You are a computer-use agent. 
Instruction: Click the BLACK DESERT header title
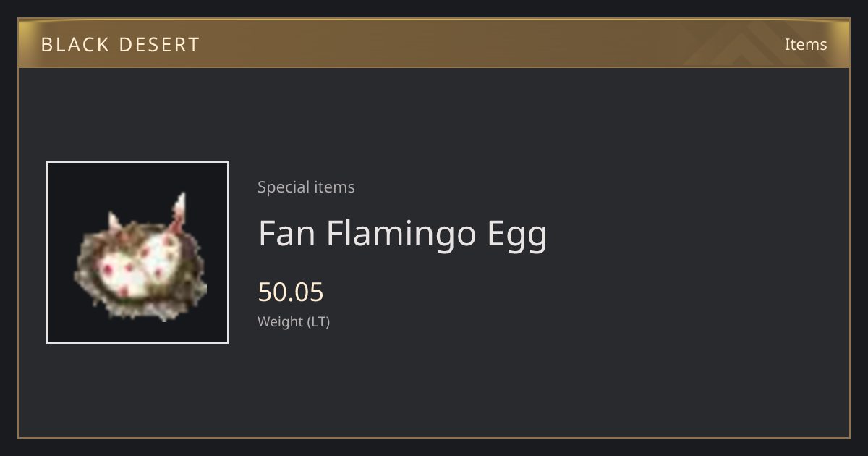[120, 45]
